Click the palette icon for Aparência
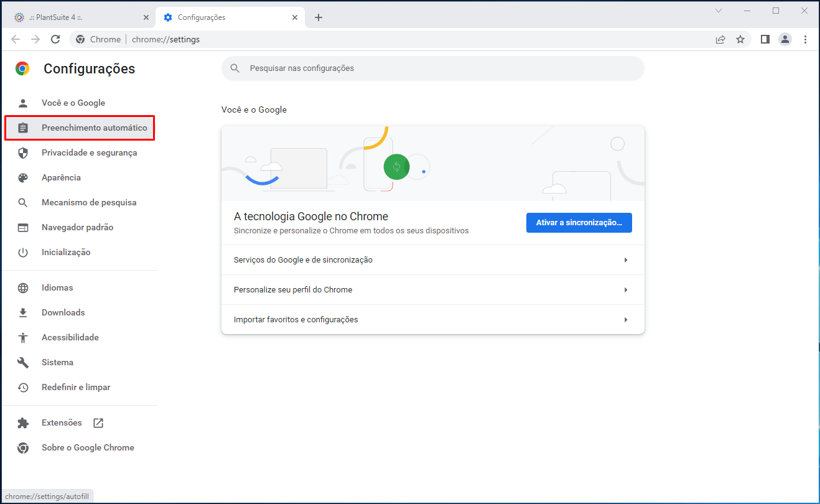 [23, 178]
